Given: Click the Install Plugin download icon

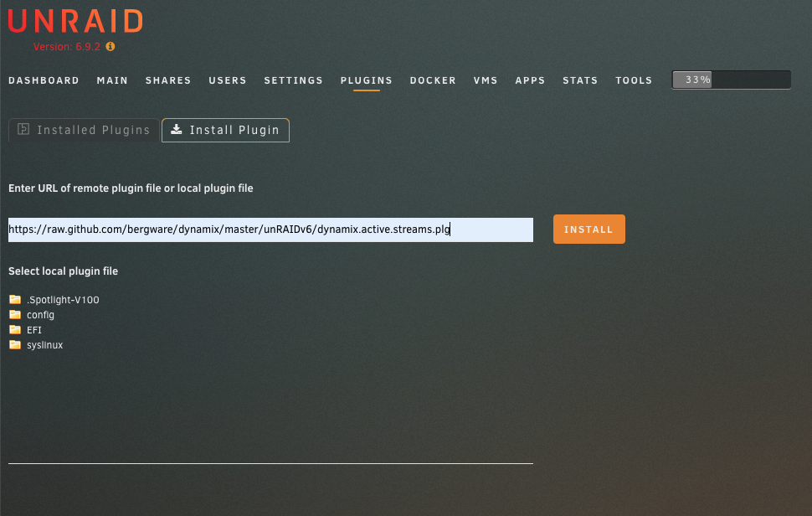Looking at the screenshot, I should pyautogui.click(x=177, y=129).
